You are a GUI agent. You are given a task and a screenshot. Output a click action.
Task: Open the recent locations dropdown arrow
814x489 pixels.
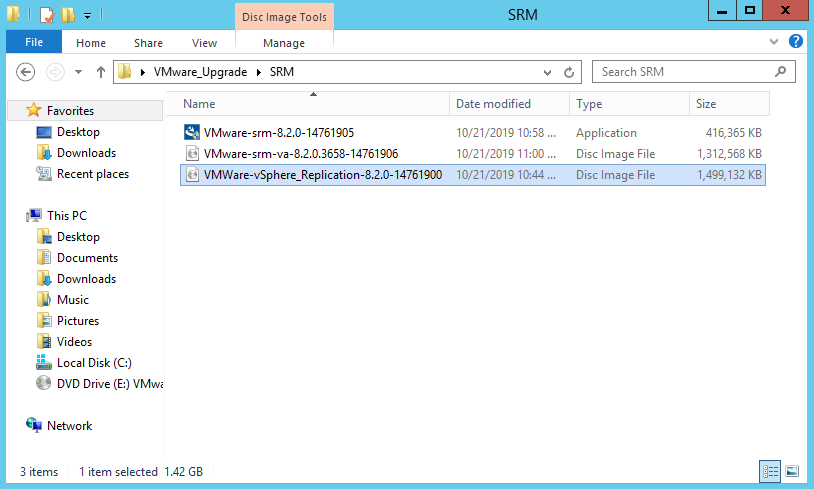(78, 72)
